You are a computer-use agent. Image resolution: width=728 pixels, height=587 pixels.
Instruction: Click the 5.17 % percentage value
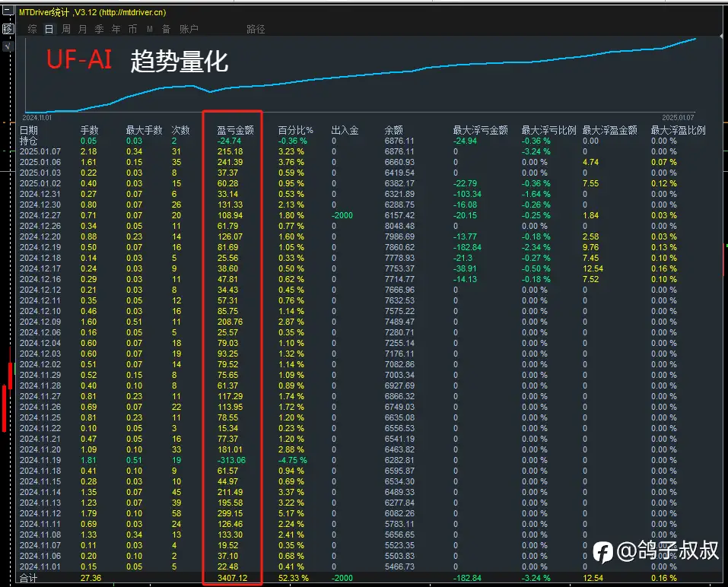[291, 513]
